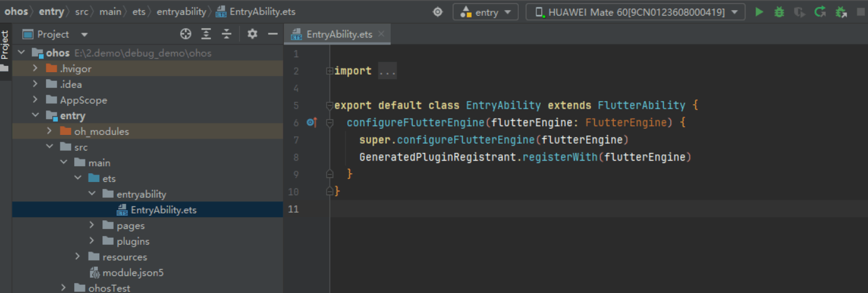868x293 pixels.
Task: Click Collapse All icon in Project panel
Action: [x=227, y=34]
